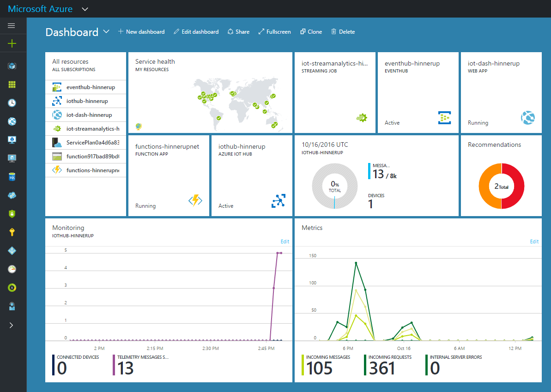Open All resources green grid sidebar icon
Screen dimensions: 551x392
click(x=12, y=84)
